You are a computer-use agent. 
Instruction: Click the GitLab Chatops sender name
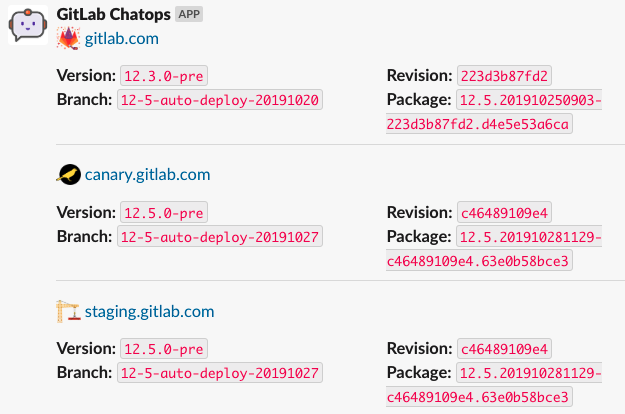(x=114, y=14)
